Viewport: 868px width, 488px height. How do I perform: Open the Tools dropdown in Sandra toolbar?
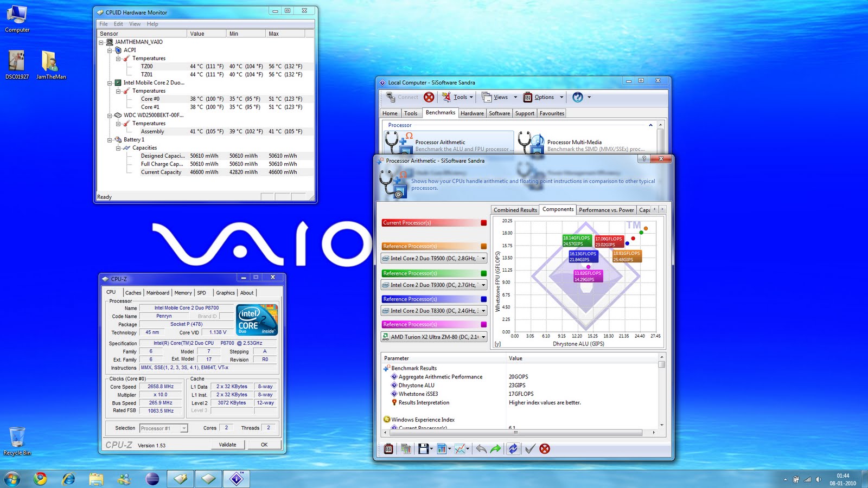(471, 97)
